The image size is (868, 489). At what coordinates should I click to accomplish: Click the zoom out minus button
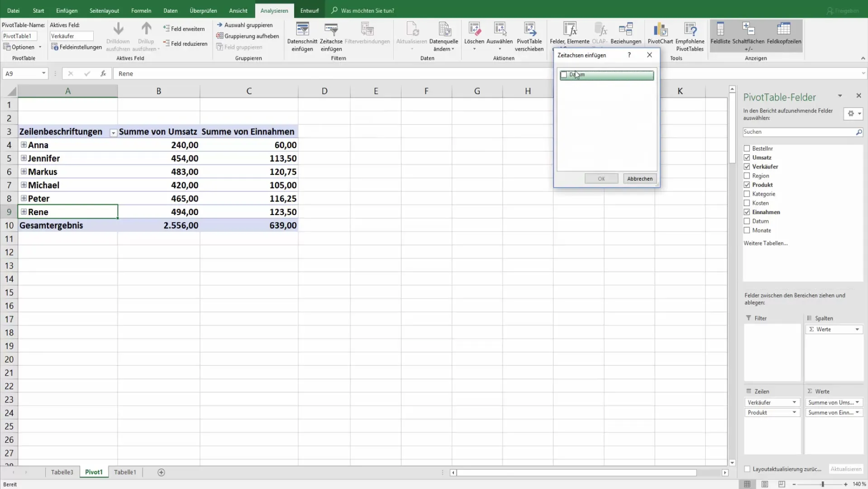tap(794, 484)
